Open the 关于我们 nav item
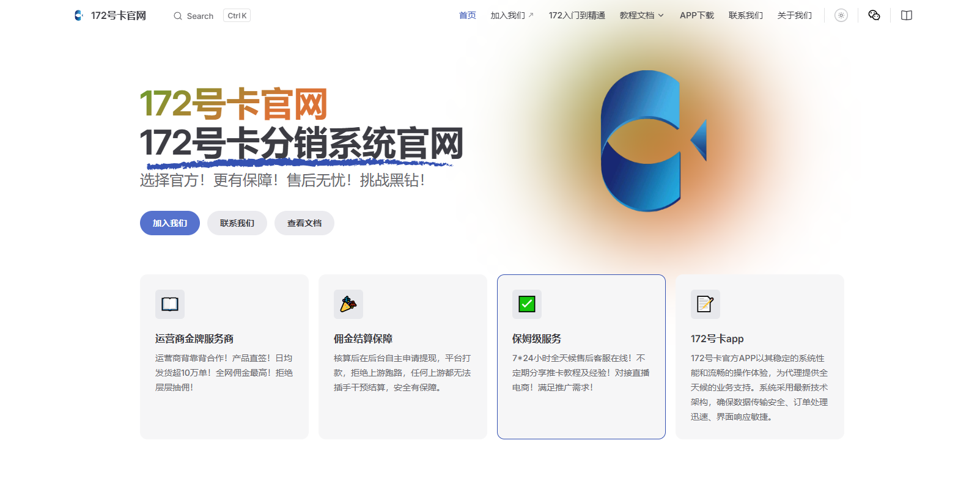 pos(795,15)
